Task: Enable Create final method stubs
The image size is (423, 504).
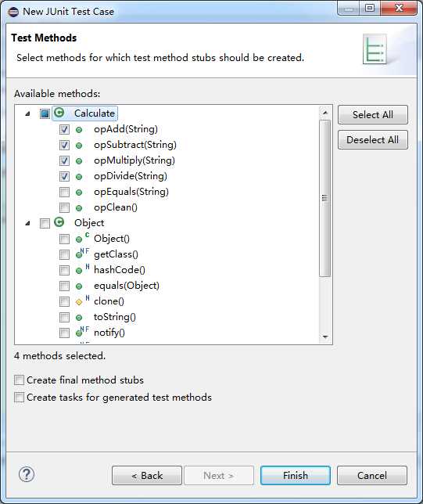Action: pos(19,380)
